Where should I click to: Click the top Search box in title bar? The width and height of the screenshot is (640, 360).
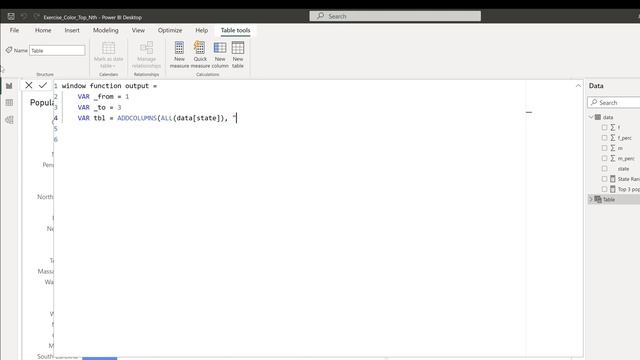click(x=395, y=16)
